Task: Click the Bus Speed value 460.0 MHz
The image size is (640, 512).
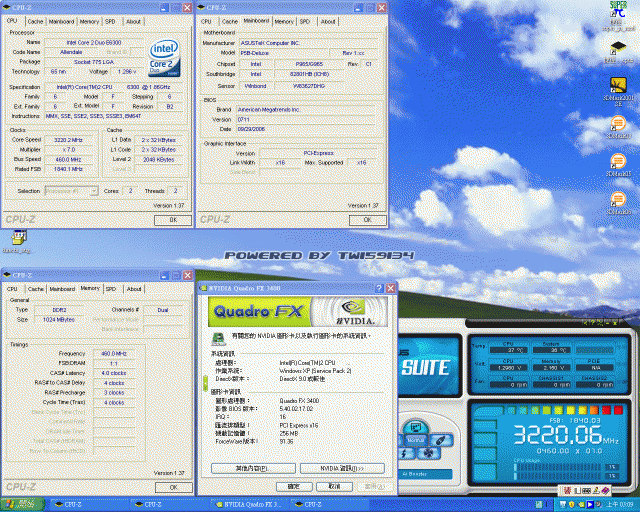Action: click(69, 160)
